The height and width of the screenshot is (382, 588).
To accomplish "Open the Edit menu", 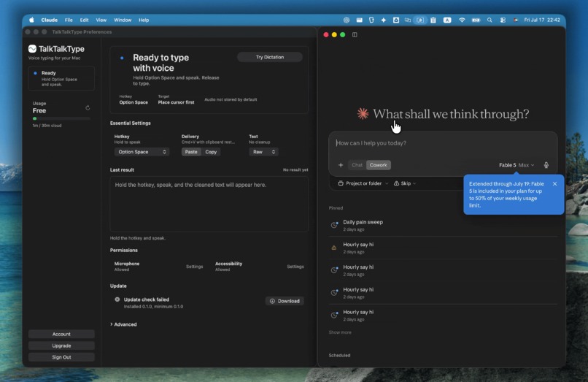I will (x=85, y=20).
